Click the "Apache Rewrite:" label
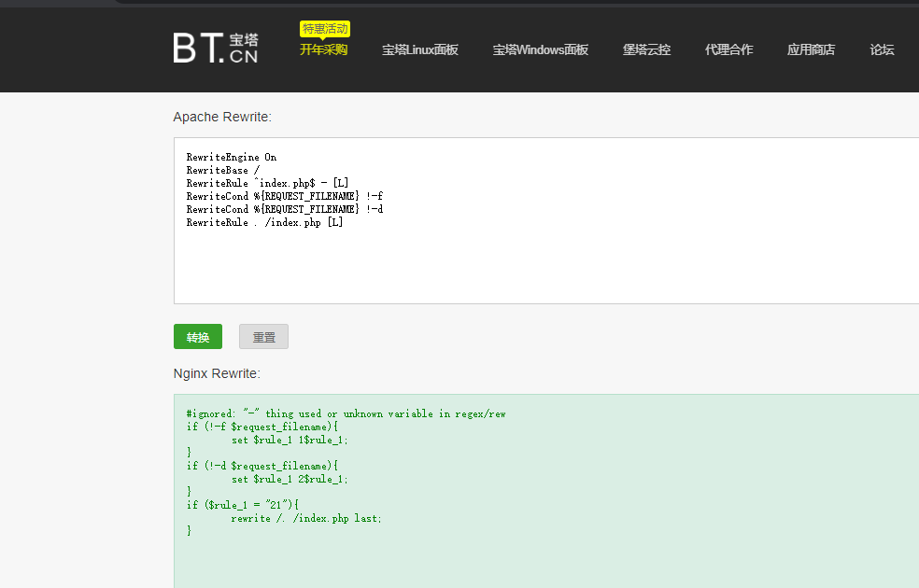The height and width of the screenshot is (588, 919). click(x=222, y=117)
